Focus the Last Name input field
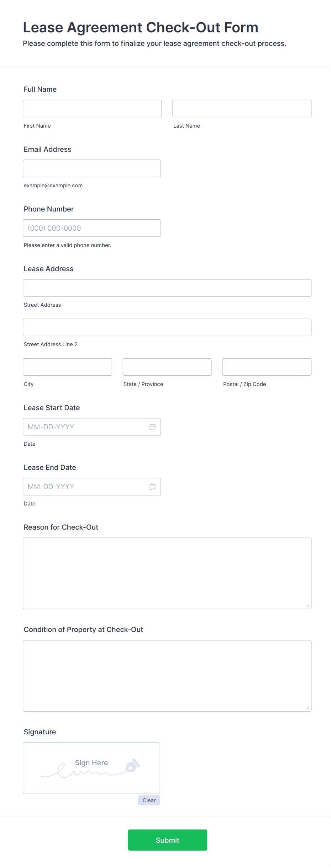Viewport: 331px width, 868px height. click(x=242, y=108)
